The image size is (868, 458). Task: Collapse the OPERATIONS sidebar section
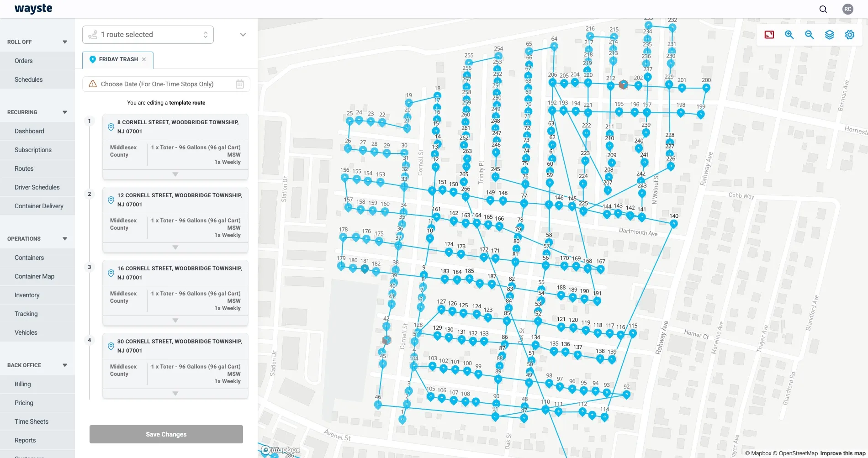click(65, 239)
